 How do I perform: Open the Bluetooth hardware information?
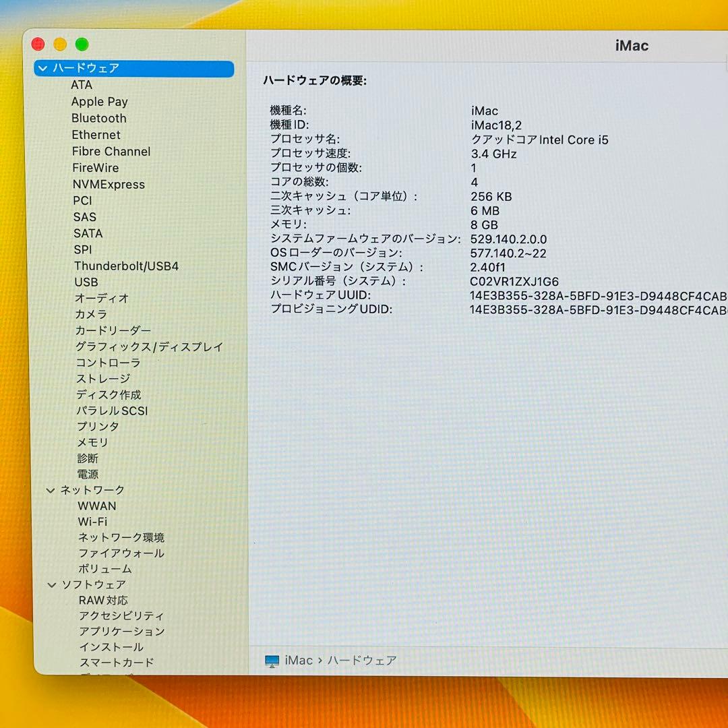98,118
